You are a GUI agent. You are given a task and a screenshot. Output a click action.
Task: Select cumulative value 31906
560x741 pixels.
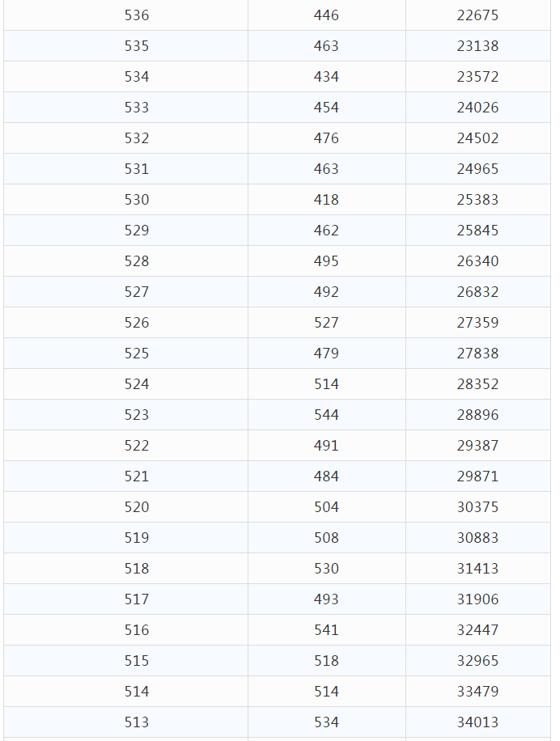[x=477, y=599]
